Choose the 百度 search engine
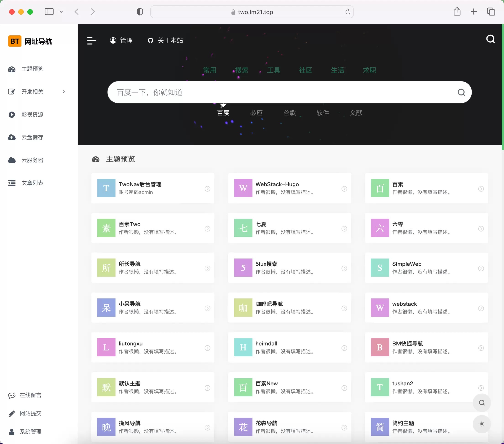This screenshot has width=504, height=444. click(223, 113)
